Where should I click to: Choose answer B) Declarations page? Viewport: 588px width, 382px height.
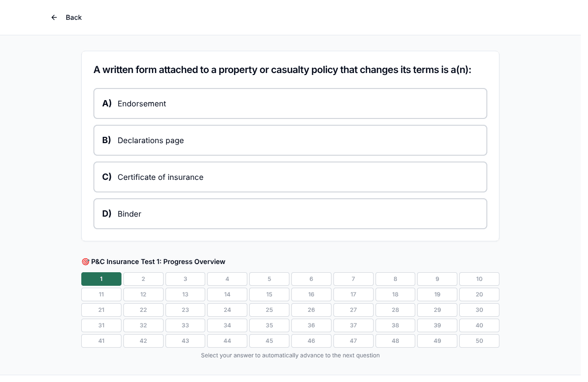point(290,140)
